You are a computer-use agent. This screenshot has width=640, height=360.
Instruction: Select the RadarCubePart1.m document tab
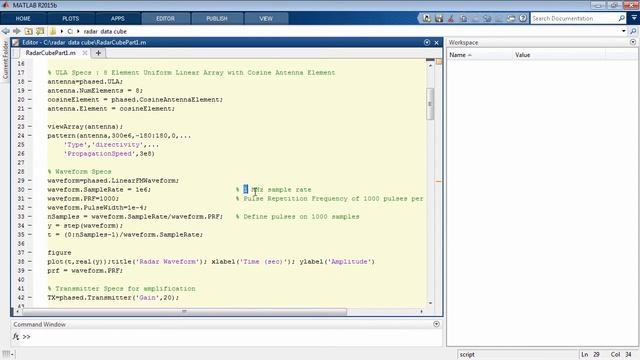50,53
